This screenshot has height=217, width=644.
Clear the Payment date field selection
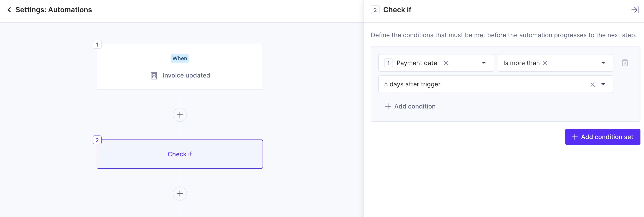(x=446, y=63)
